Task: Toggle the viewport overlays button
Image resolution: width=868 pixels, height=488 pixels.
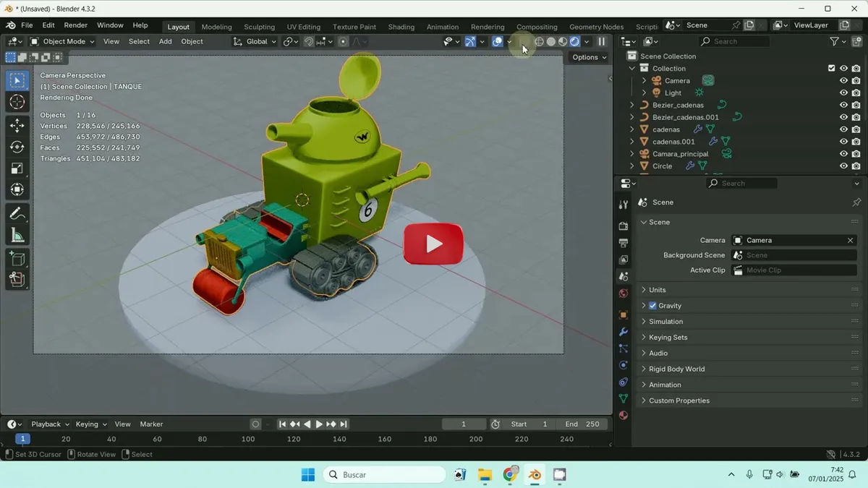Action: point(498,42)
